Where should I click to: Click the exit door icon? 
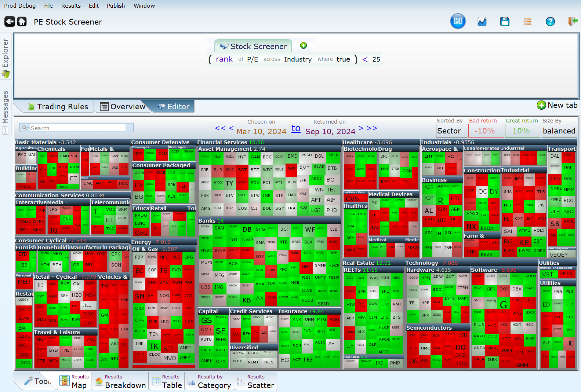pos(572,22)
